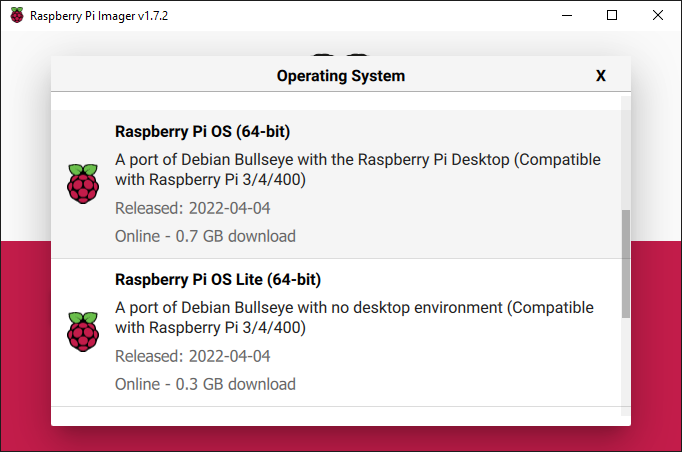Click 'Online - 0.3 GB download' text
682x452 pixels.
tap(205, 384)
